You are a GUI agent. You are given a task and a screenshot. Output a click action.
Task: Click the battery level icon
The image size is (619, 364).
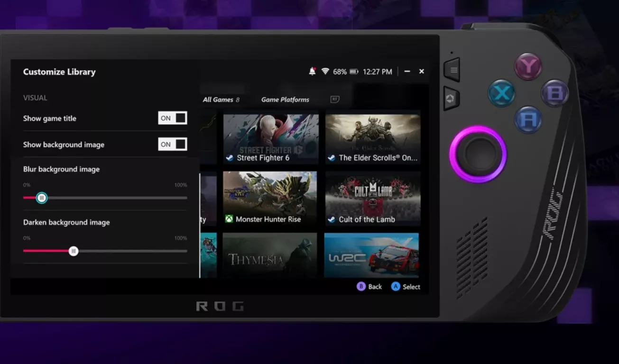(354, 72)
